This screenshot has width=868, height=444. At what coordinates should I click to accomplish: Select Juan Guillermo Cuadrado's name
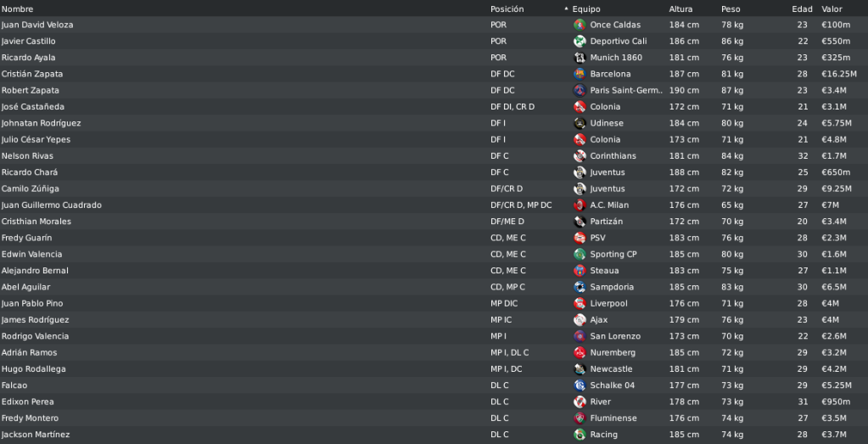click(x=51, y=205)
